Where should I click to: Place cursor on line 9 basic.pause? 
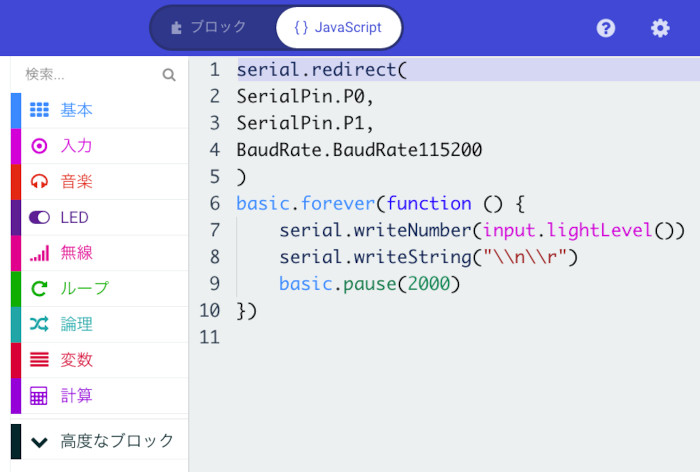point(369,284)
